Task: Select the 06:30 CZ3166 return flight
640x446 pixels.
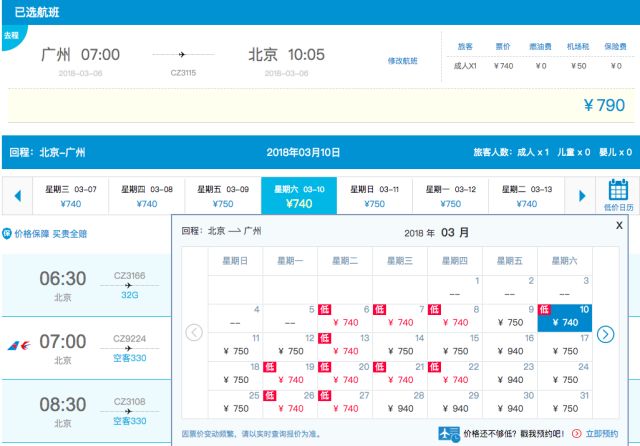Action: [87, 285]
